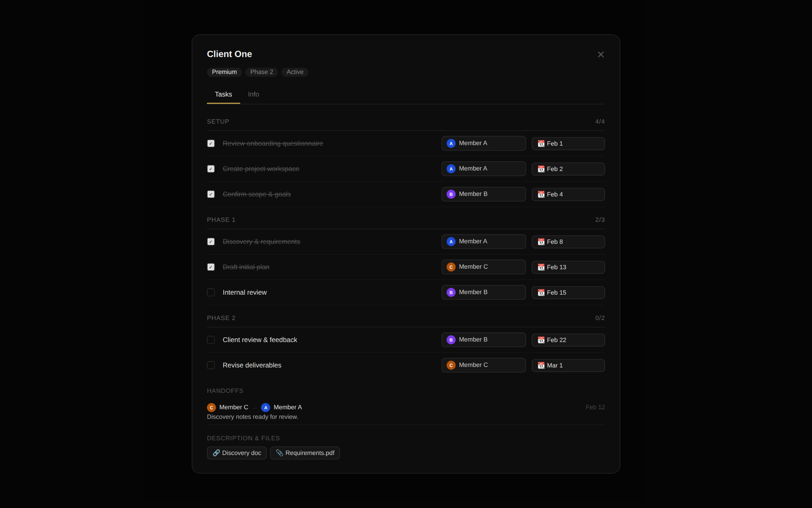Close the Client One dialog
812x508 pixels.
pos(601,55)
